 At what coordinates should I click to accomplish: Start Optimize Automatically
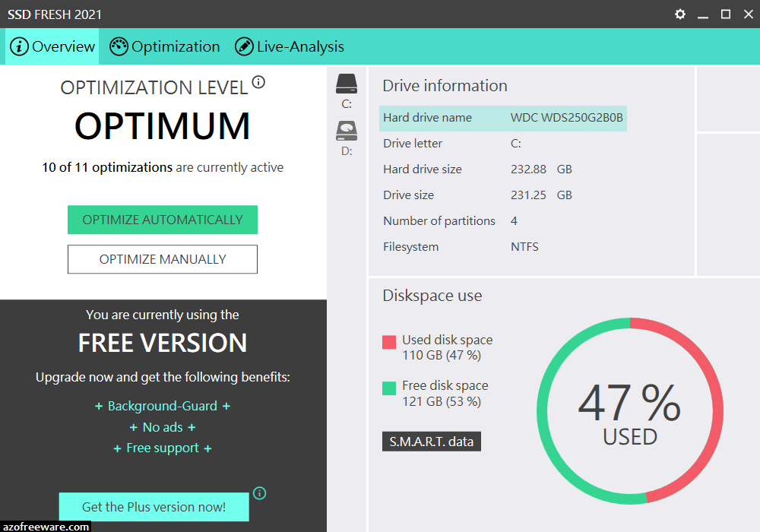[x=163, y=220]
